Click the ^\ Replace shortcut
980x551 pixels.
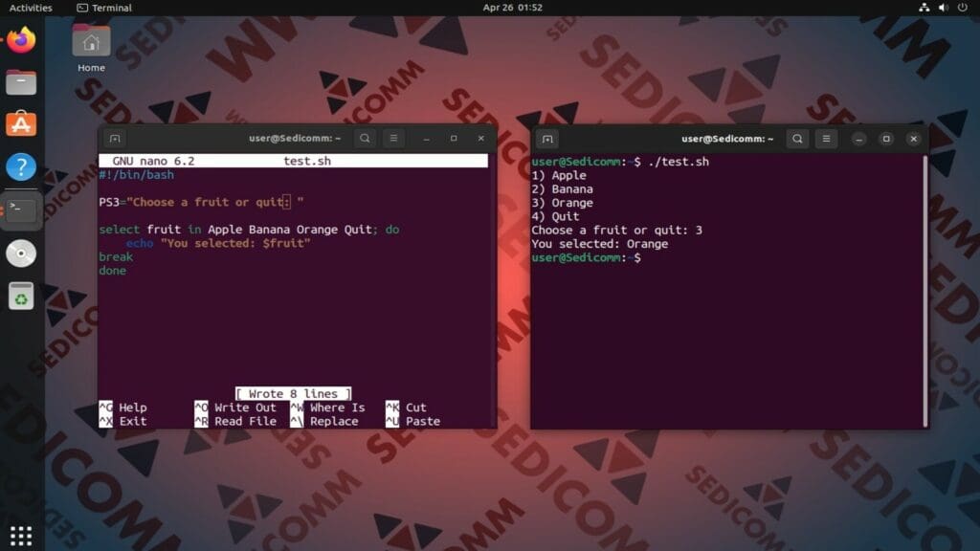tap(325, 421)
